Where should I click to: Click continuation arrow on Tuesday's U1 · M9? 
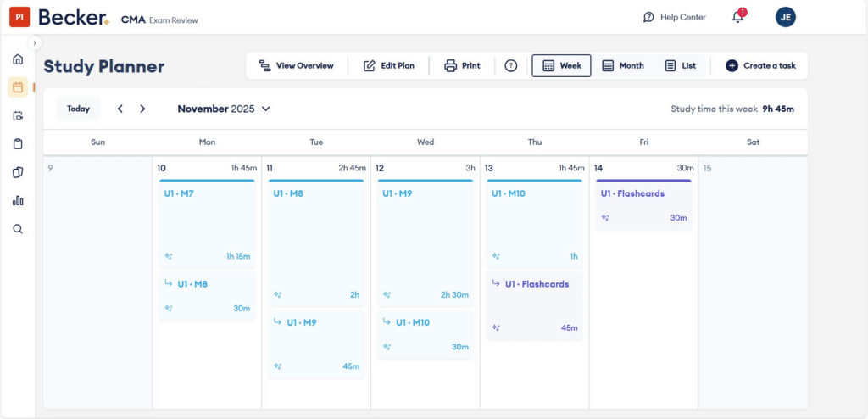(x=277, y=322)
